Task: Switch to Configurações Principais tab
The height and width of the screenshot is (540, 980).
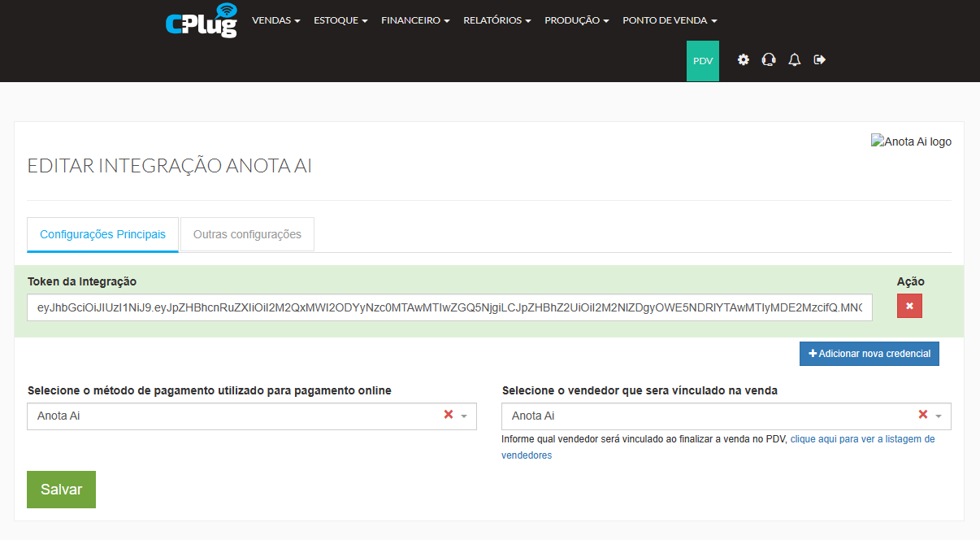Action: [x=102, y=234]
